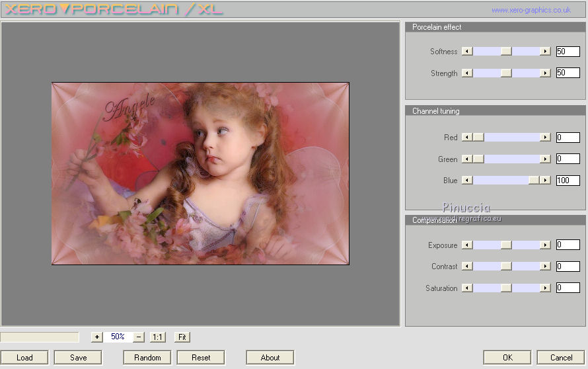Click the Red channel slider thumb
Image resolution: width=588 pixels, height=369 pixels.
click(478, 138)
